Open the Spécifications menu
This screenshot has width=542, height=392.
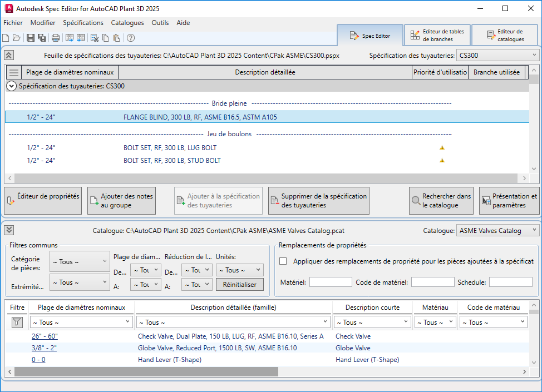(83, 23)
